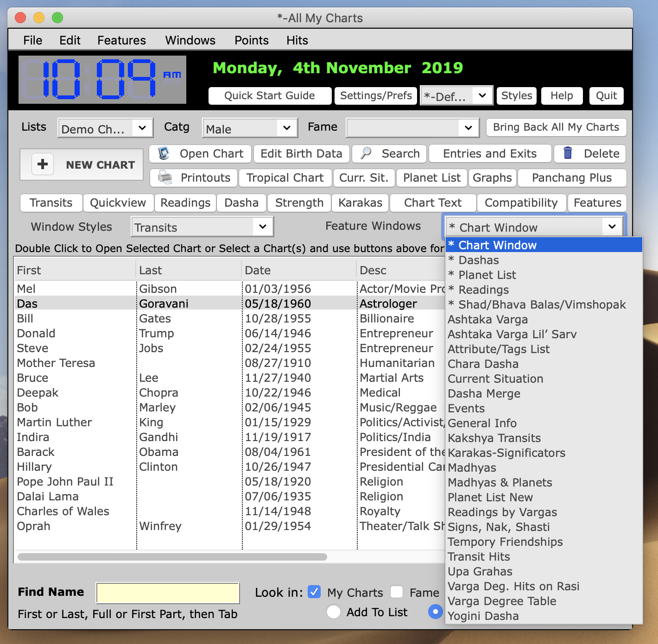Click the Open Chart document icon
The height and width of the screenshot is (644, 658).
click(x=164, y=153)
